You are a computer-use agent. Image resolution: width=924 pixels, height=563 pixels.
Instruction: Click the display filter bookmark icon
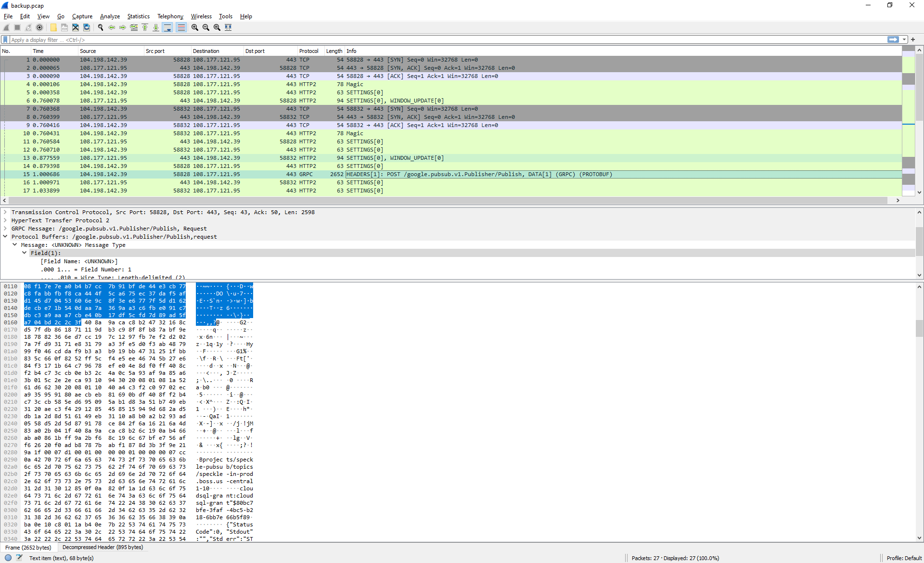[5, 39]
